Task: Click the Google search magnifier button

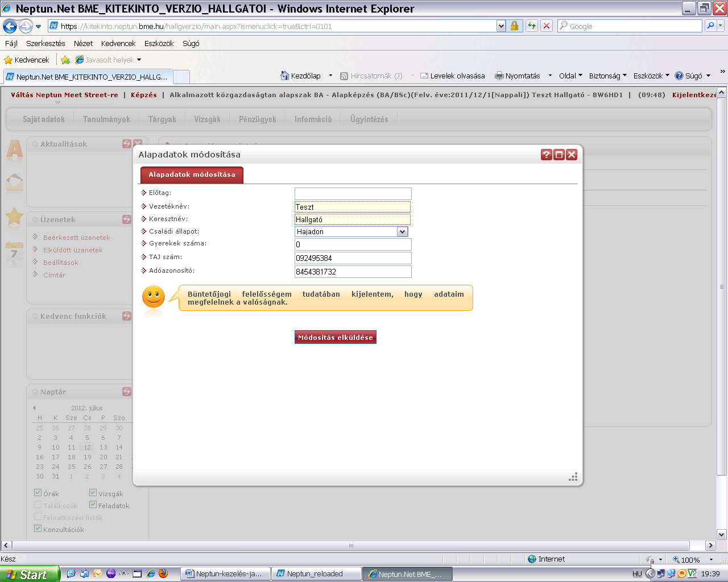Action: (710, 26)
